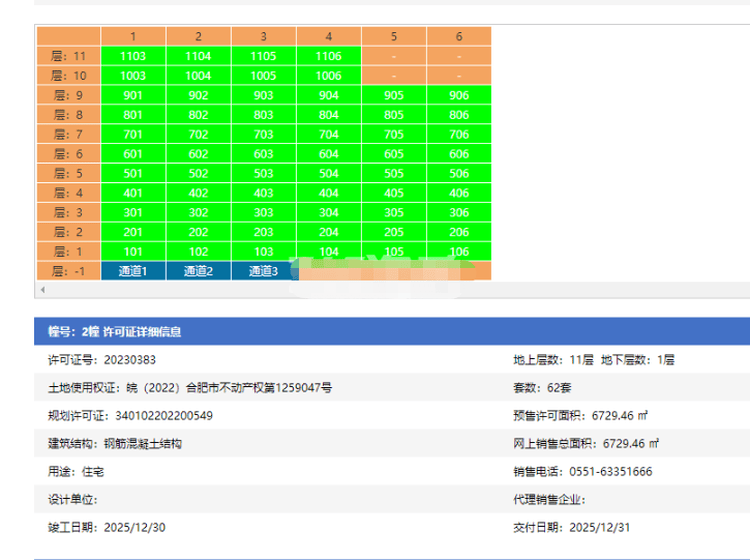Select unit 701 on floor 7
This screenshot has width=750, height=560.
[x=133, y=134]
